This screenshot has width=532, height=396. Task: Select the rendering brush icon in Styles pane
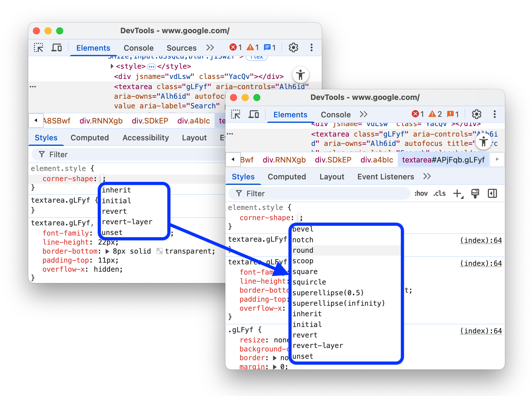(475, 194)
